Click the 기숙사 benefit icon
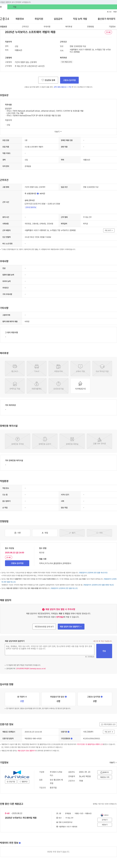This screenshot has width=117, height=868. click(37, 369)
